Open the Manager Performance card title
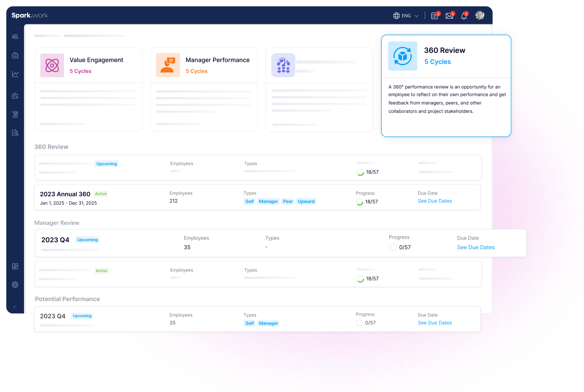Viewport: 584px width, 392px height. tap(218, 60)
